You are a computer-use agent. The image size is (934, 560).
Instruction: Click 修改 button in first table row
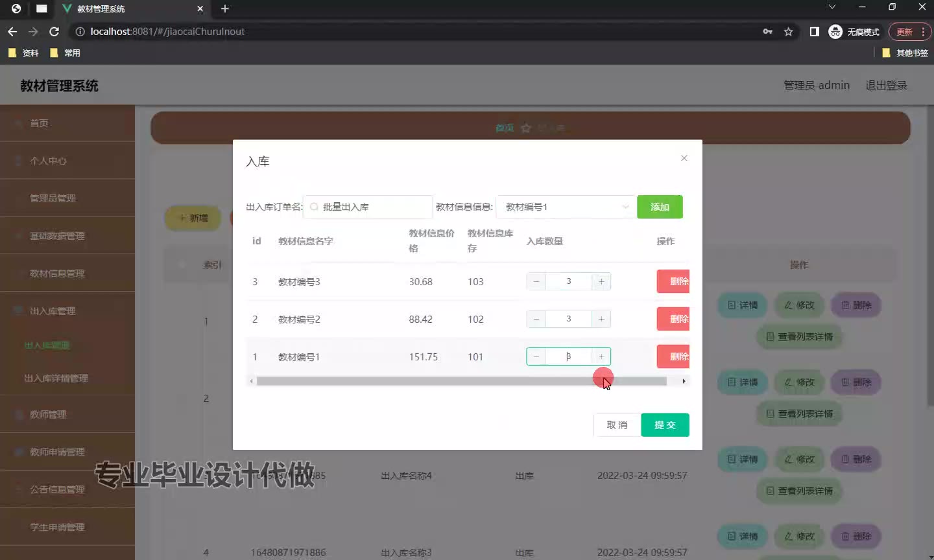click(799, 305)
